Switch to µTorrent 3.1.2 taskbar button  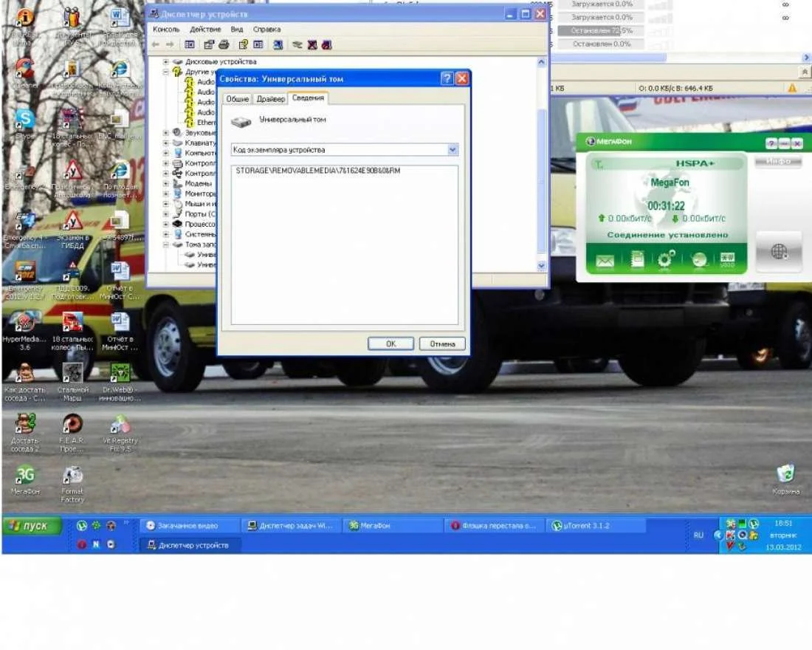coord(596,526)
